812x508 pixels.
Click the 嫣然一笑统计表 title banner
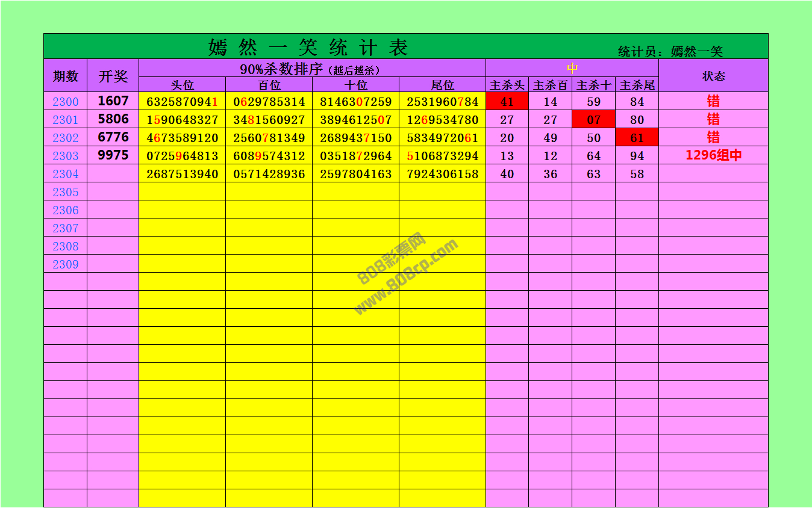point(308,47)
